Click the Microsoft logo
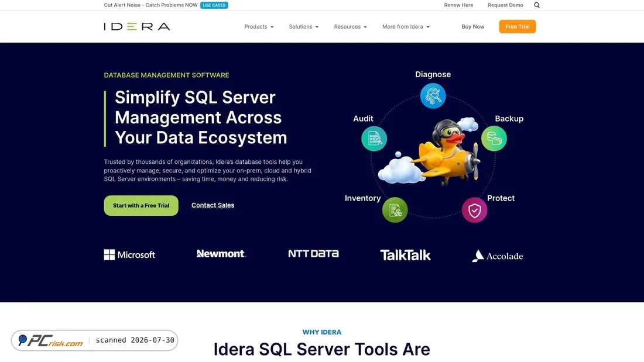Screen dimensions: 644x362 click(x=129, y=255)
